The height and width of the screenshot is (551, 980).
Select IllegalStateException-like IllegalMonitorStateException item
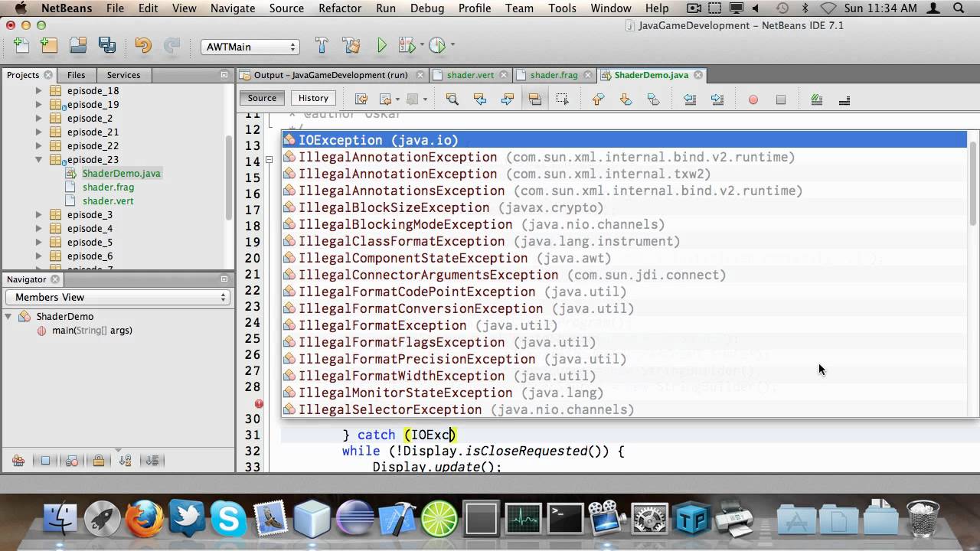(625, 393)
